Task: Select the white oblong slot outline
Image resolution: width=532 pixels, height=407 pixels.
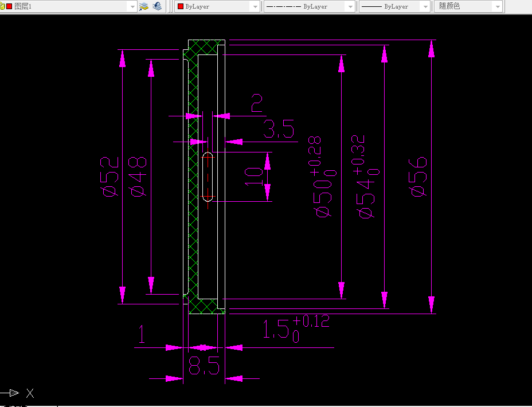Action: click(208, 177)
